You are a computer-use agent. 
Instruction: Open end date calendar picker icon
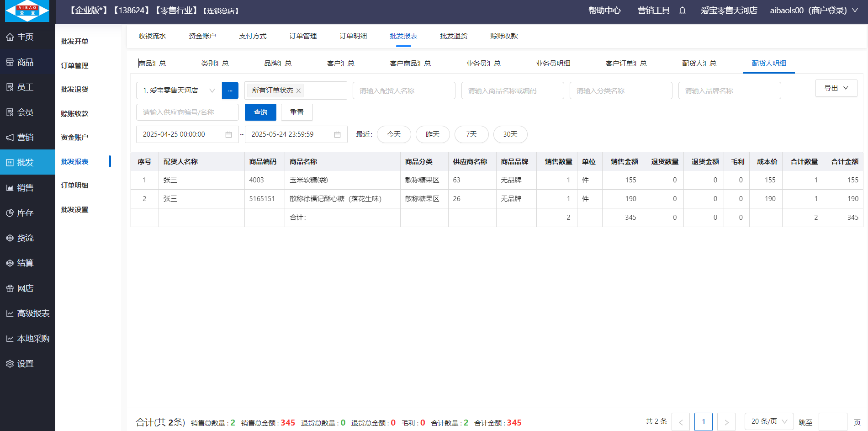(x=337, y=134)
